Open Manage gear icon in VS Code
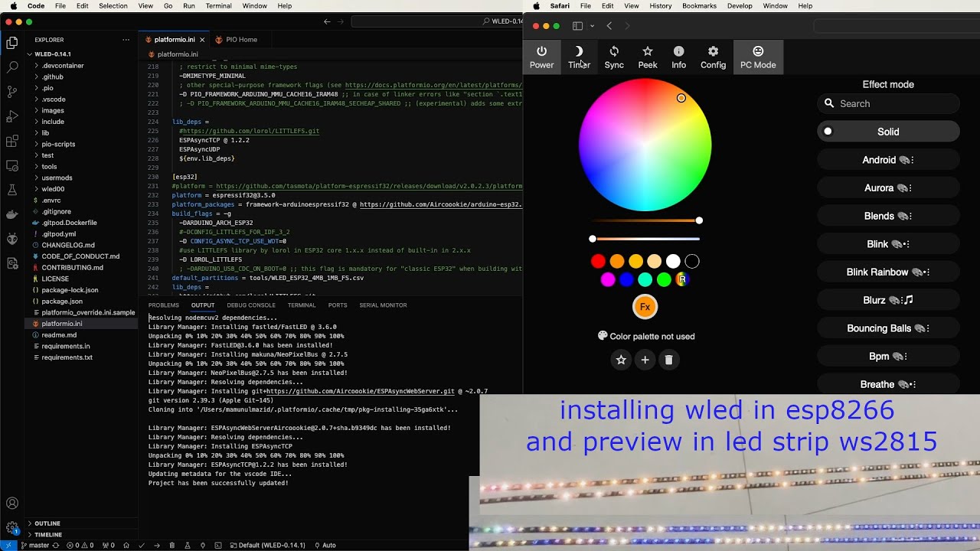The width and height of the screenshot is (980, 551). pos(12,528)
